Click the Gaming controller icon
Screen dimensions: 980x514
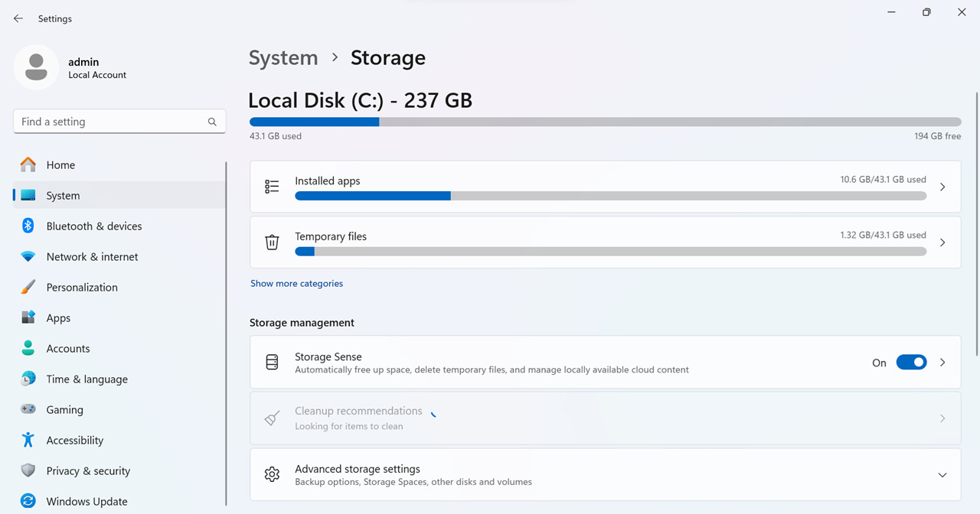click(28, 409)
